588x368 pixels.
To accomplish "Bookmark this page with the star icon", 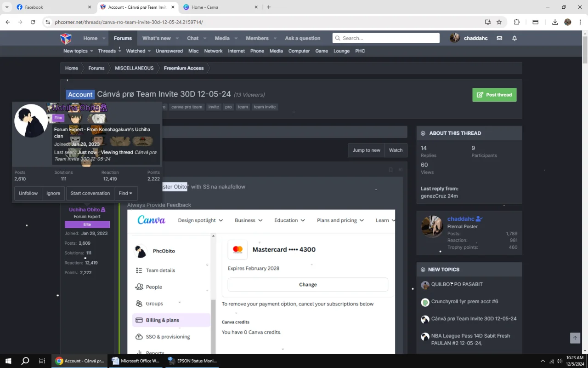I will pos(499,22).
